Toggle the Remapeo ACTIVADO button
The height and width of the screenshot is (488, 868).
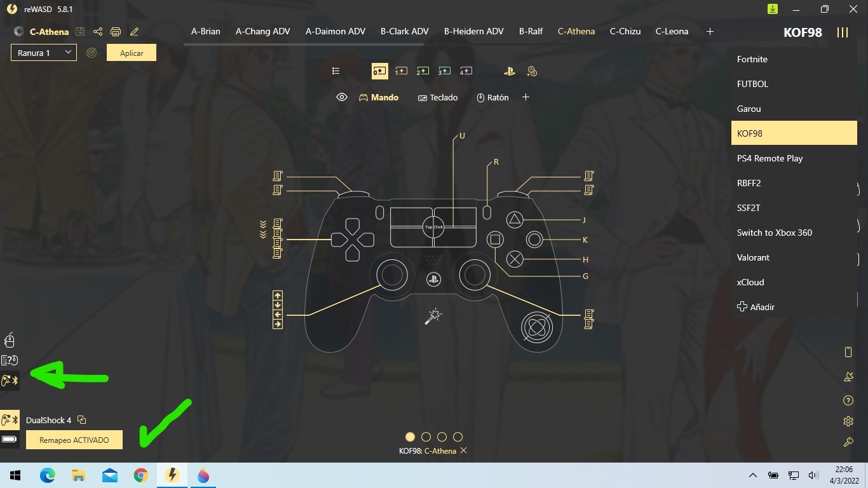point(74,440)
